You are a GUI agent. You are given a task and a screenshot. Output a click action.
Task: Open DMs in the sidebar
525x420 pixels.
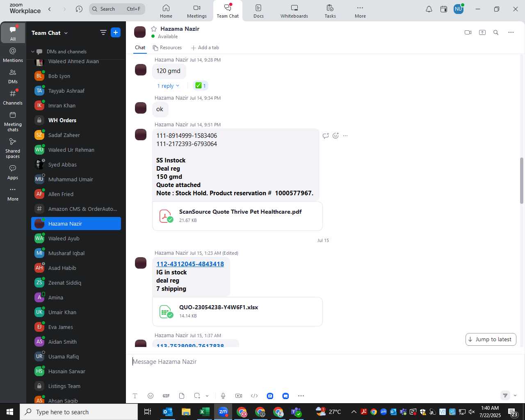[13, 76]
